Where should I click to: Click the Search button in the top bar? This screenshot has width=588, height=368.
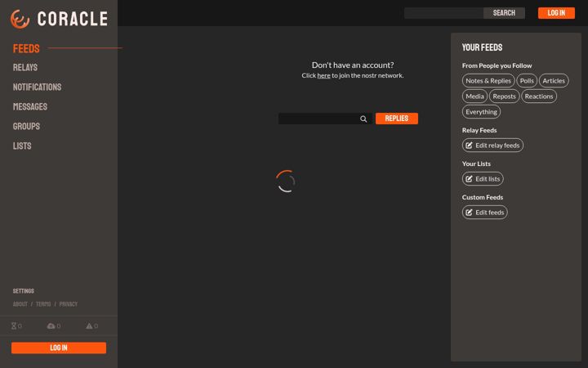pos(504,13)
